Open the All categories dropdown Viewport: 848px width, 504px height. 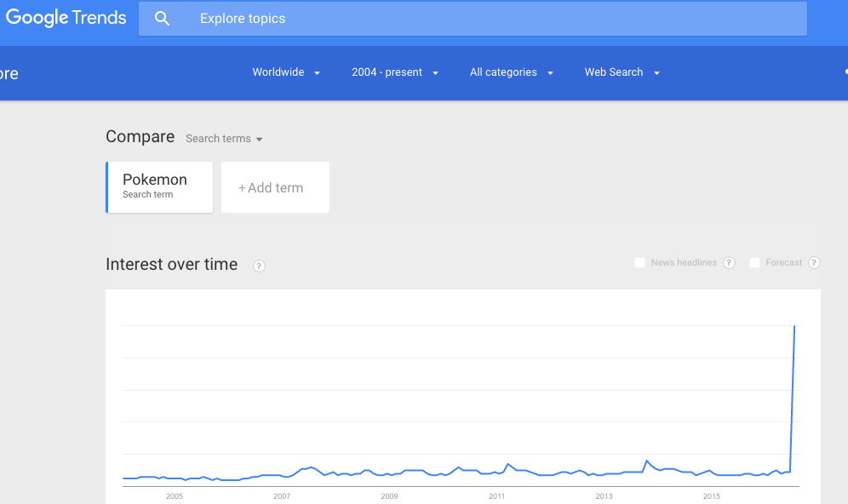[511, 72]
